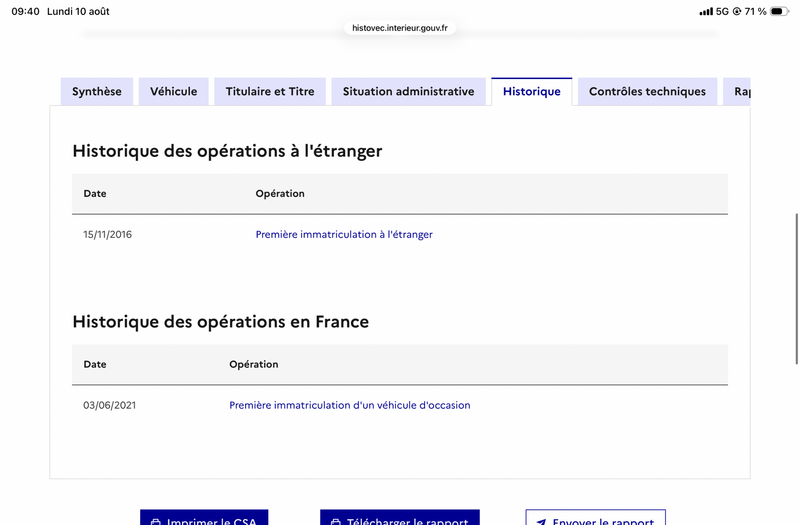Viewport: 800px width, 525px height.
Task: Open the Véhicule tab
Action: 173,92
